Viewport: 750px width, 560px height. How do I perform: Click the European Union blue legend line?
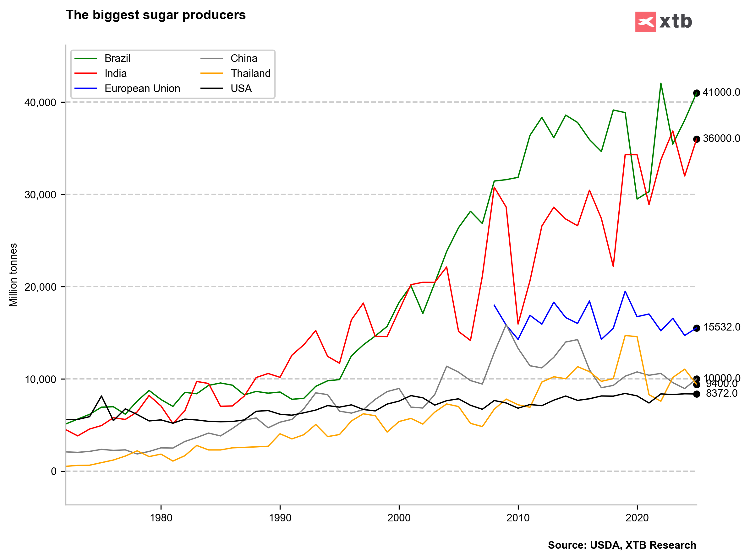click(85, 89)
